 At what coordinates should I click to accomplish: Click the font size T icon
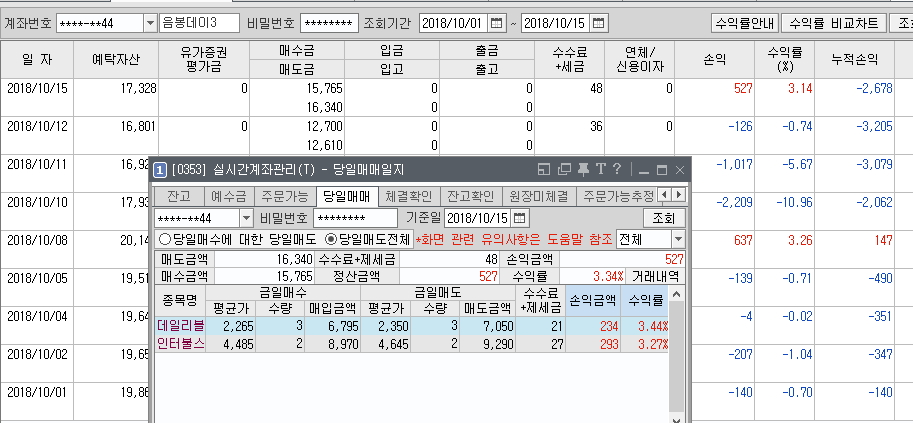pyautogui.click(x=600, y=169)
